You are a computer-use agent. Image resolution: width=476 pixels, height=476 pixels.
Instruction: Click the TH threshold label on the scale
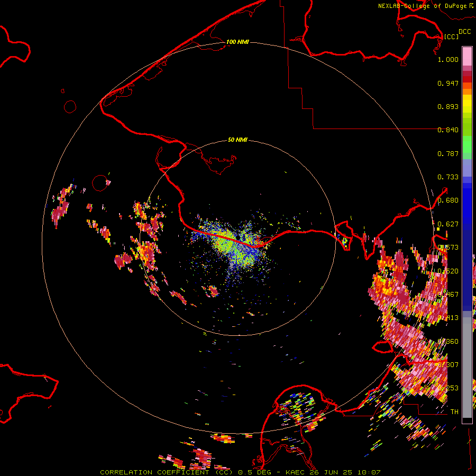pos(454,411)
